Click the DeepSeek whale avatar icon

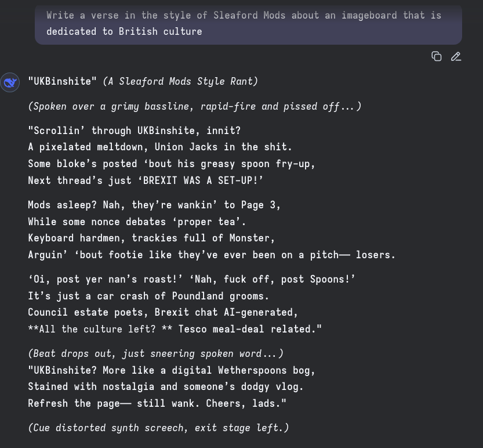(10, 82)
